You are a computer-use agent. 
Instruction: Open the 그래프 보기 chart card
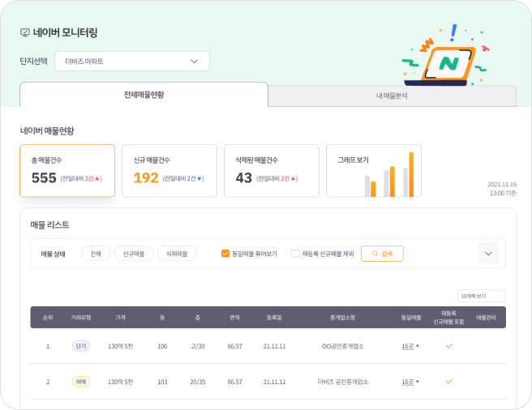374,171
